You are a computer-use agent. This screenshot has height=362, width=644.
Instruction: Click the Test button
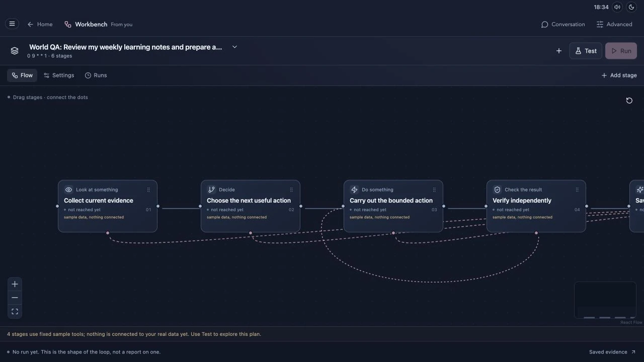[x=586, y=51]
